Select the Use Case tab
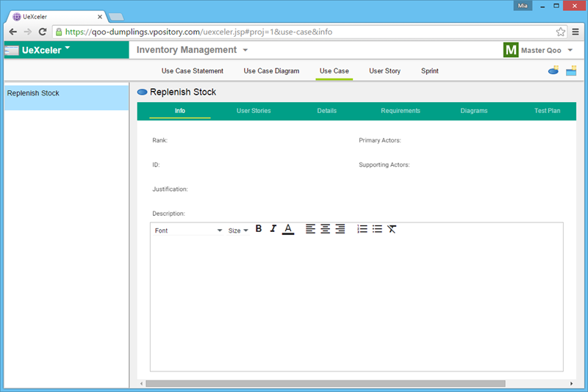Image resolution: width=588 pixels, height=392 pixels. pos(334,70)
